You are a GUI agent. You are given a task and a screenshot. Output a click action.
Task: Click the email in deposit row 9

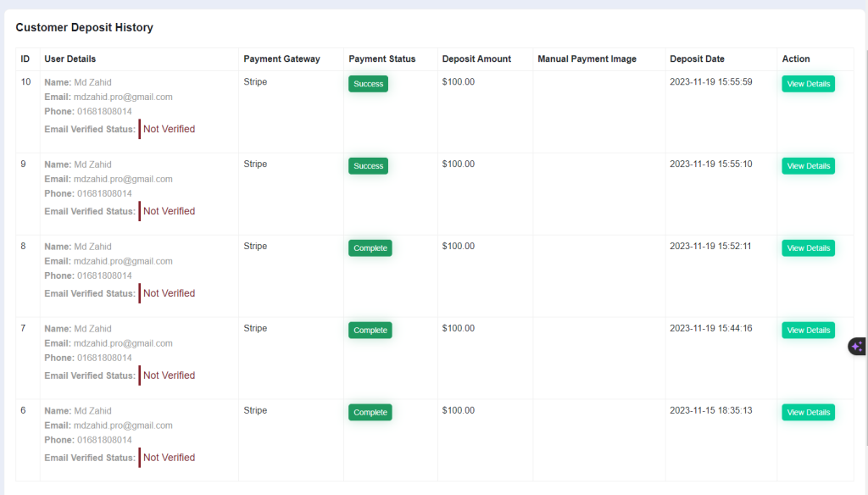point(123,179)
